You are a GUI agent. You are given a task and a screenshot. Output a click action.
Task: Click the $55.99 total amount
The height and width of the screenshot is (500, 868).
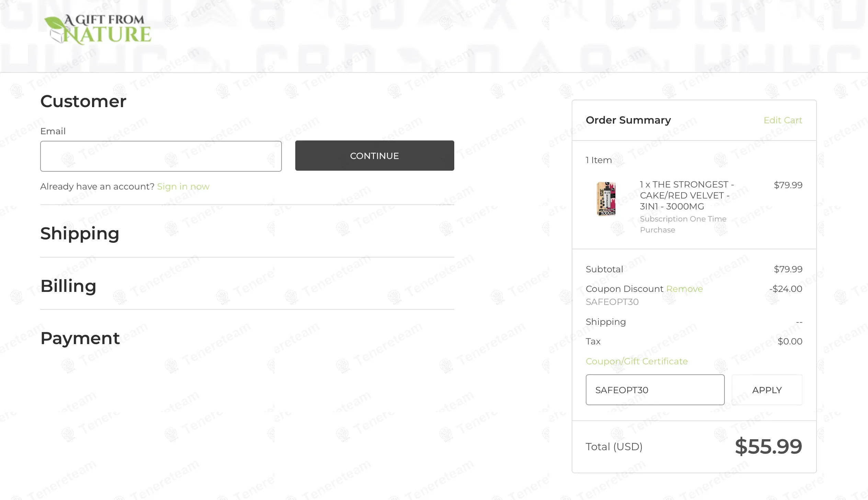point(768,446)
